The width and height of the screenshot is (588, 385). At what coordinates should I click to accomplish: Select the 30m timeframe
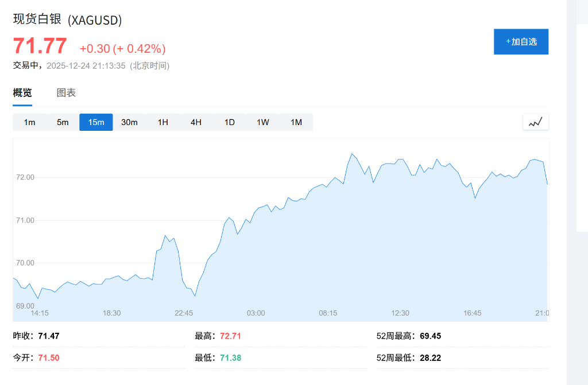(130, 122)
